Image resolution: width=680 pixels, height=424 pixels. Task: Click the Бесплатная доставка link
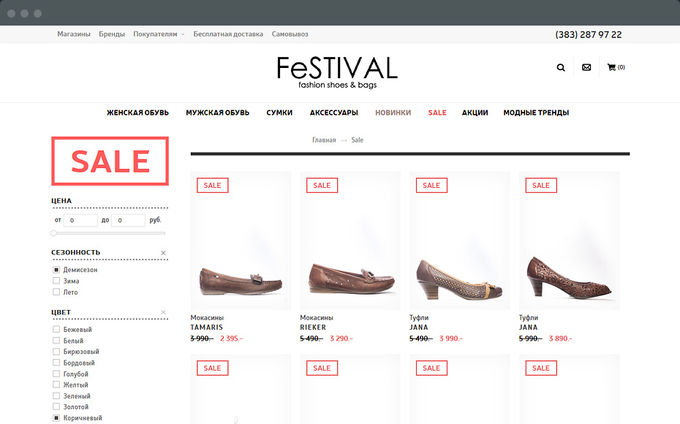228,34
